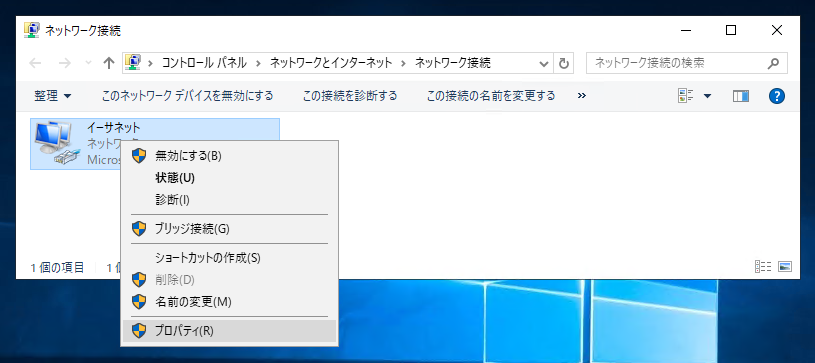Image resolution: width=815 pixels, height=363 pixels.
Task: Click the change view icon
Action: [686, 96]
